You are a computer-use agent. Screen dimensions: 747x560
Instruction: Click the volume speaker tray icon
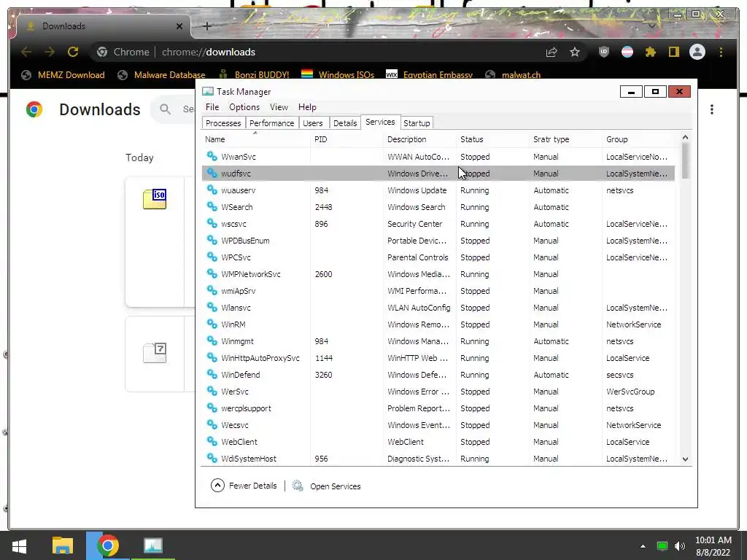(x=680, y=545)
